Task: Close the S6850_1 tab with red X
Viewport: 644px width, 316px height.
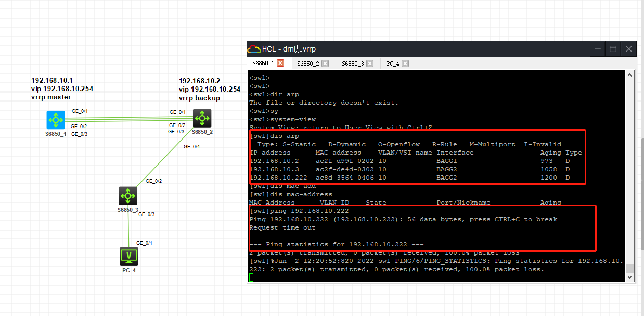Action: pos(280,63)
